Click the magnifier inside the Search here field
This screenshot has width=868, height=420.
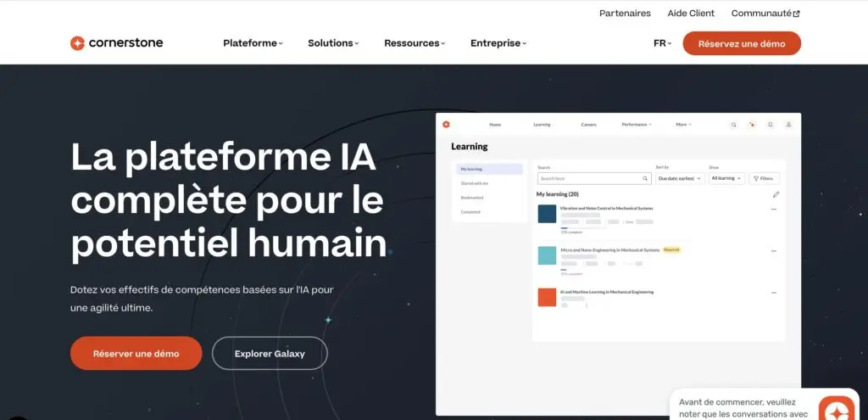point(645,178)
